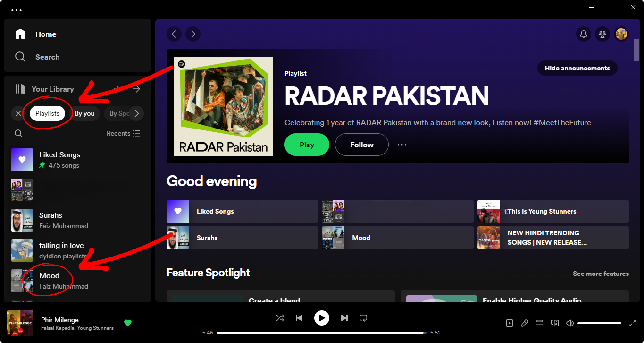This screenshot has width=644, height=343.
Task: Open RADAR Pakistan cover art
Action: (x=224, y=106)
